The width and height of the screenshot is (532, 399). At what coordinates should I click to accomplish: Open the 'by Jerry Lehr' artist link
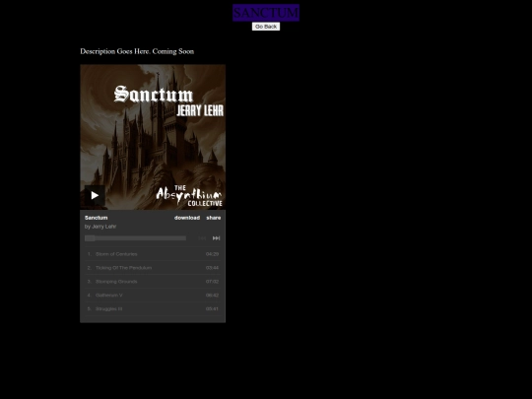[100, 227]
